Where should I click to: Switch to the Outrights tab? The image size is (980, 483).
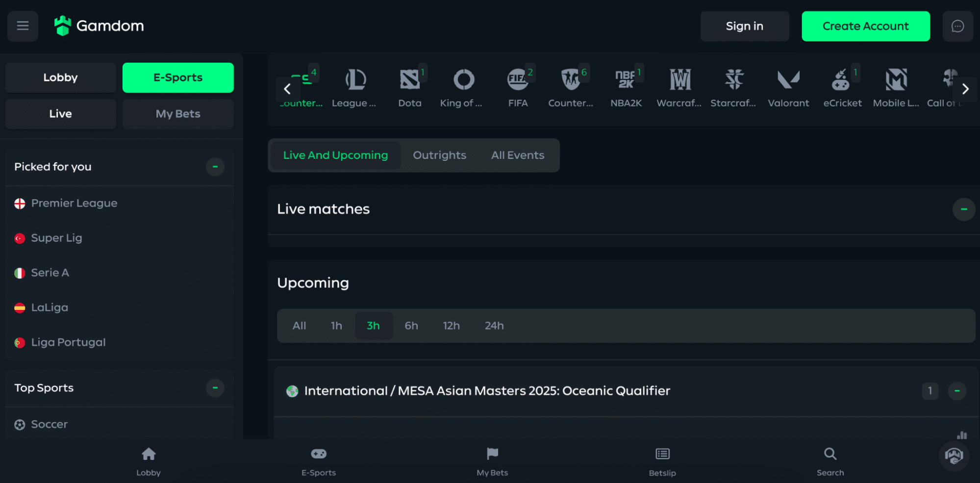click(440, 155)
